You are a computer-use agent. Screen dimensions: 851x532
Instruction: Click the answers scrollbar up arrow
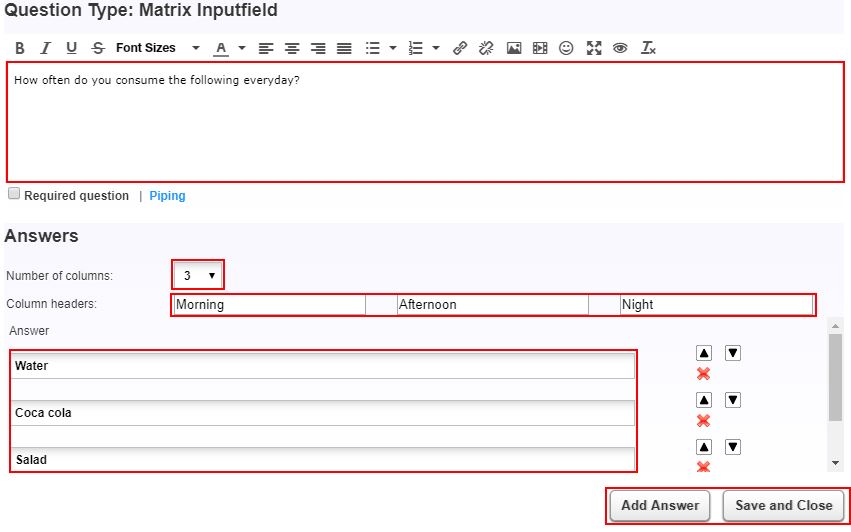click(835, 326)
